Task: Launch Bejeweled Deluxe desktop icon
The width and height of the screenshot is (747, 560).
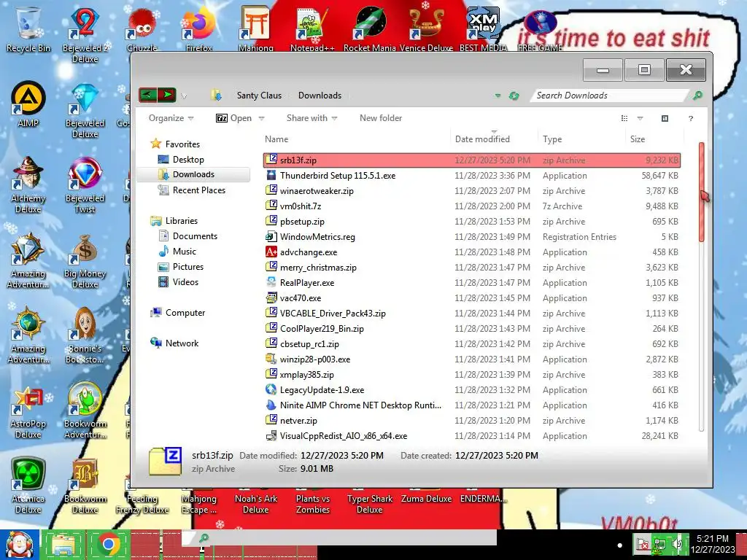Action: tap(85, 111)
